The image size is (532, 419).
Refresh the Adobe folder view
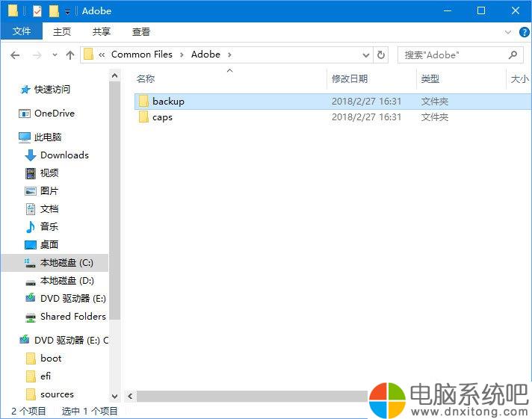[381, 55]
